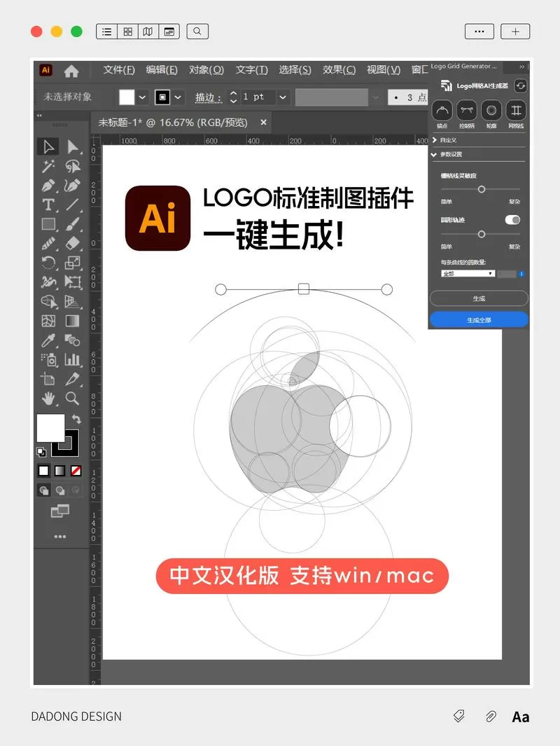Select the Pen tool
The width and height of the screenshot is (560, 746).
click(x=48, y=186)
